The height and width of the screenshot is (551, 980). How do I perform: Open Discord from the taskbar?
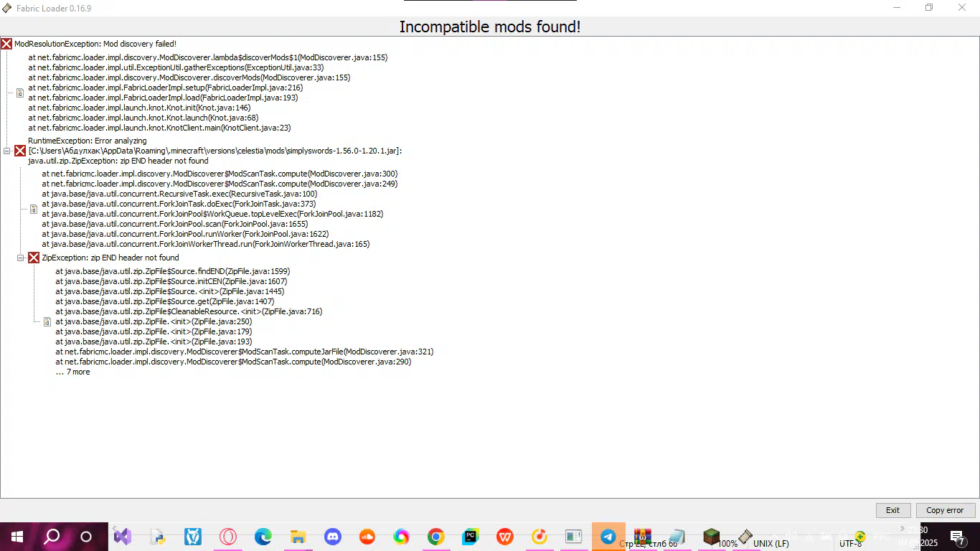coord(333,537)
